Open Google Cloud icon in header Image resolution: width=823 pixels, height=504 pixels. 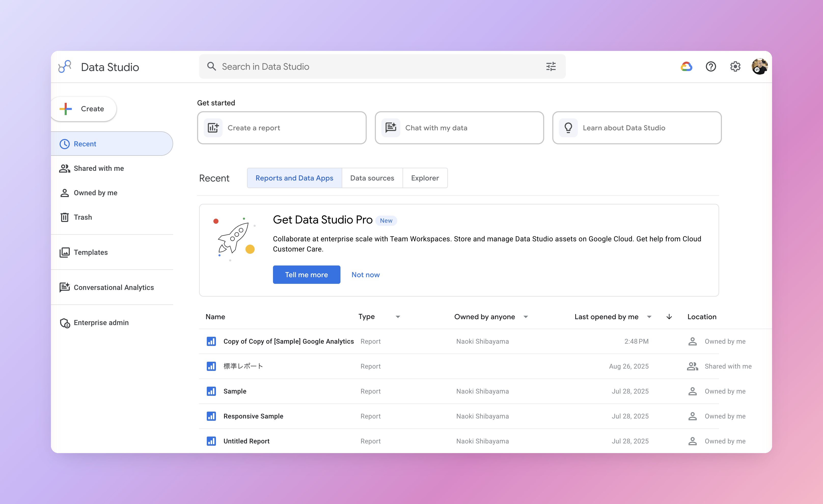pos(687,67)
